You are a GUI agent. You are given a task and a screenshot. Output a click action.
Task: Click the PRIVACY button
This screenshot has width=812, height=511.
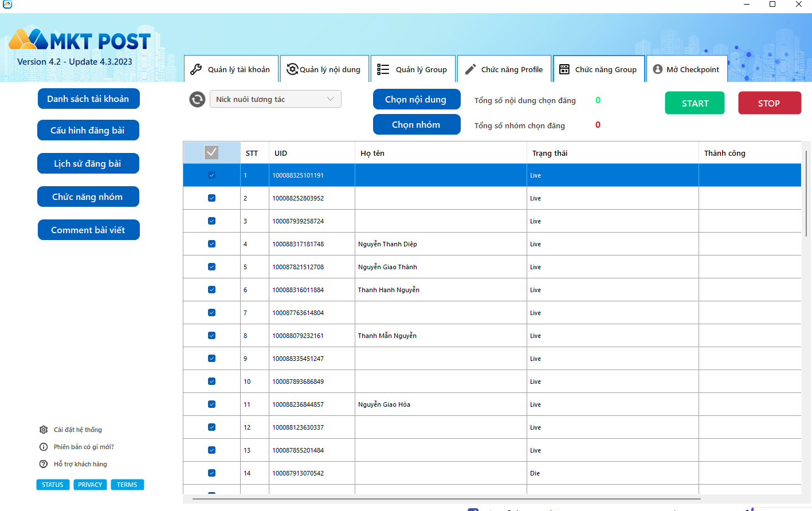(x=90, y=485)
